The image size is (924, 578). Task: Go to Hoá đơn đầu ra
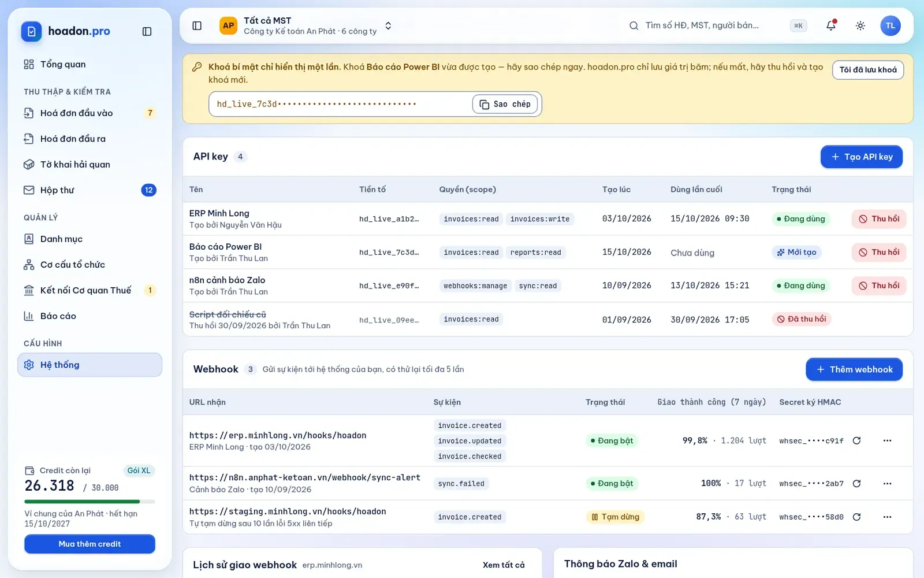[x=90, y=139]
